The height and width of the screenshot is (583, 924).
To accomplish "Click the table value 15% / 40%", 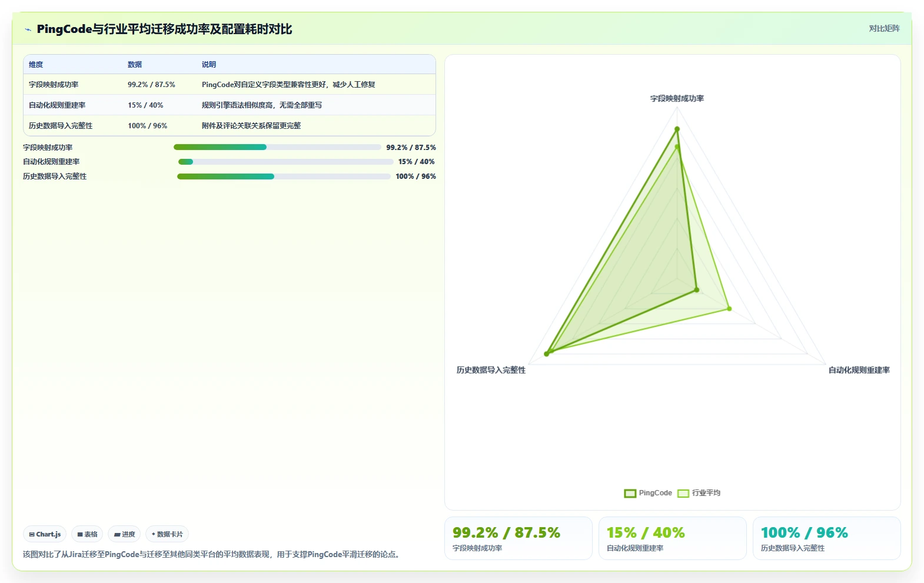I will [145, 105].
